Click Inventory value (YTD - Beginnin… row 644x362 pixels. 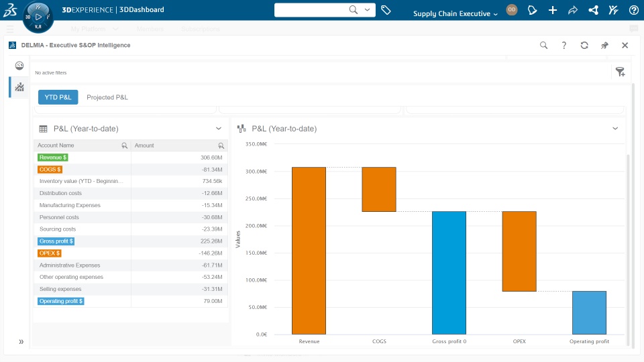(x=130, y=181)
